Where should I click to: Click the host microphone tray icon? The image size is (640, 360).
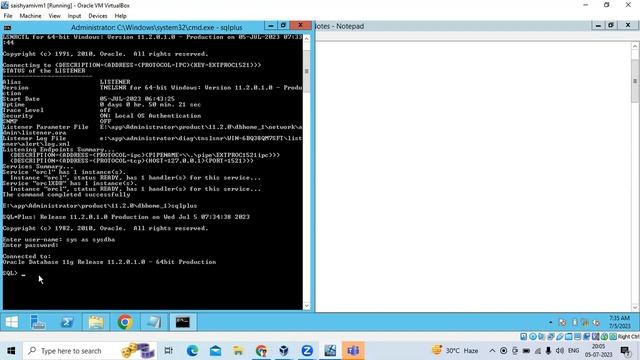[x=548, y=351]
